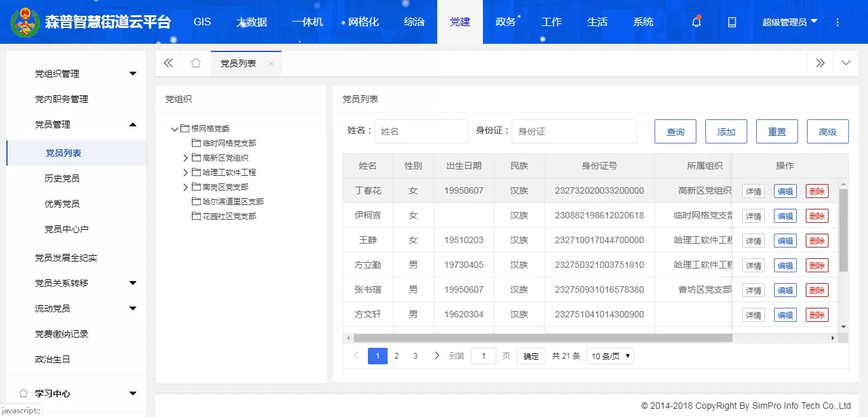This screenshot has height=417, width=868.
Task: Open the 综治 top menu
Action: click(x=414, y=22)
